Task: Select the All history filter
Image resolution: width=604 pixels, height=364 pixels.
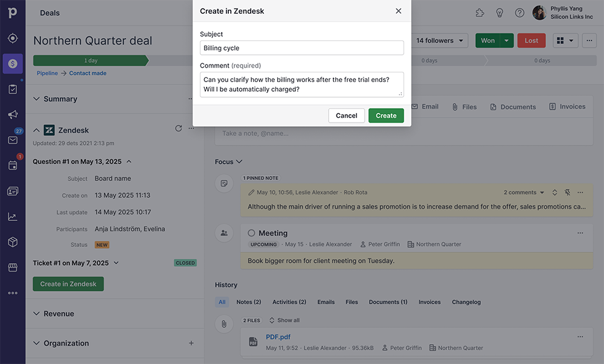Action: pyautogui.click(x=222, y=302)
